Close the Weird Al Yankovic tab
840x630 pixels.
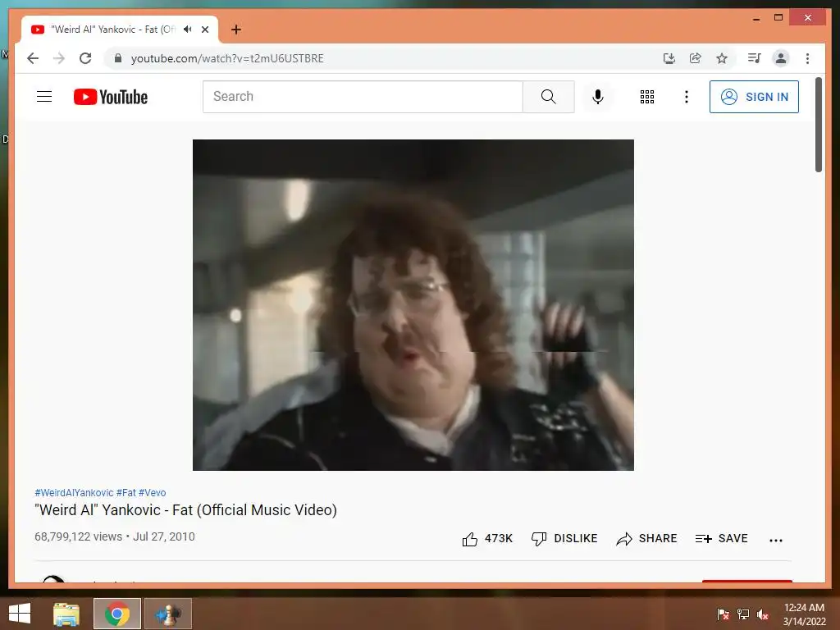click(x=205, y=30)
